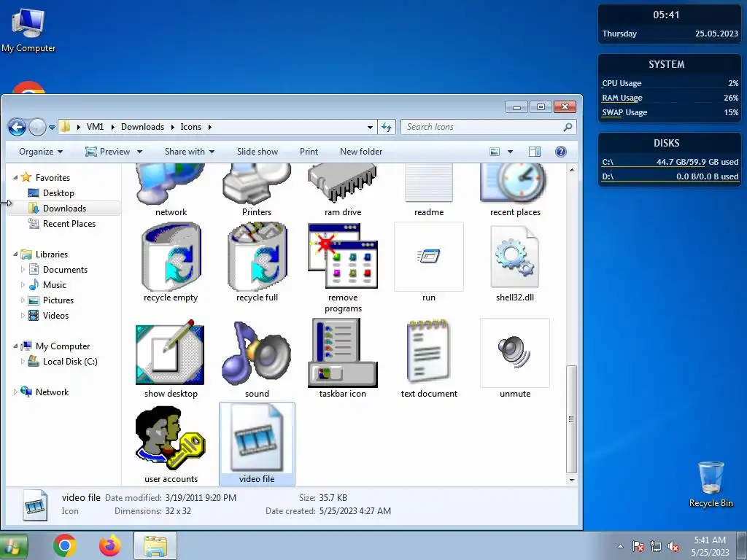Click the VM1 breadcrumb in address bar
747x560 pixels.
96,127
